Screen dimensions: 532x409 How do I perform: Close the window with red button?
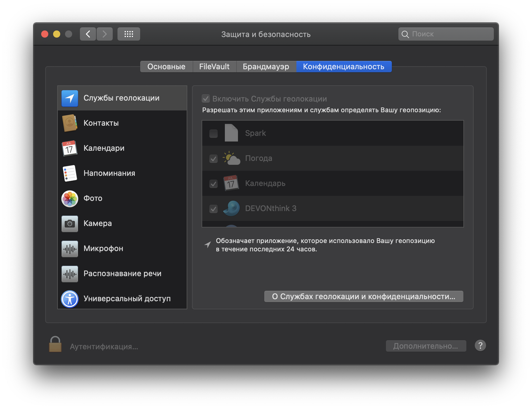(x=45, y=34)
